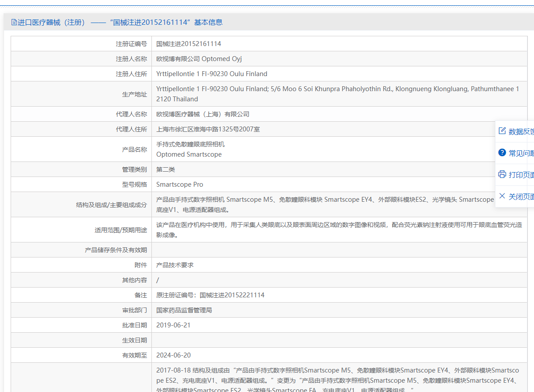Screen dimensions: 534x392
Task: Click expiry date 2024-06-20
Action: [x=174, y=355]
